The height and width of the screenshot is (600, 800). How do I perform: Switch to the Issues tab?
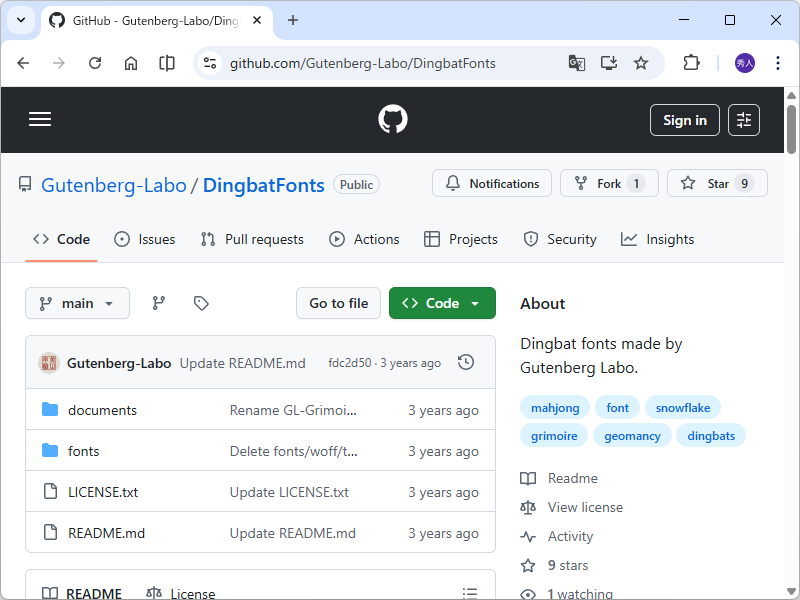[x=145, y=239]
